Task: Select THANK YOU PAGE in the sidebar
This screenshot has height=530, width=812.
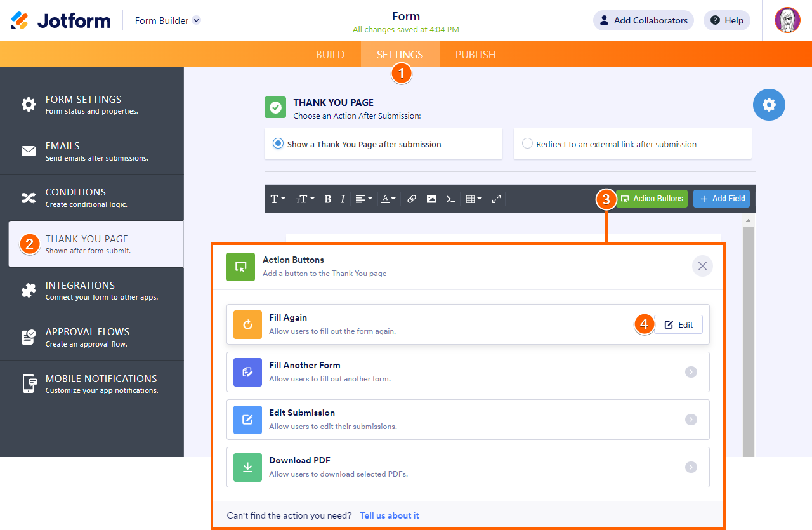Action: click(x=96, y=244)
